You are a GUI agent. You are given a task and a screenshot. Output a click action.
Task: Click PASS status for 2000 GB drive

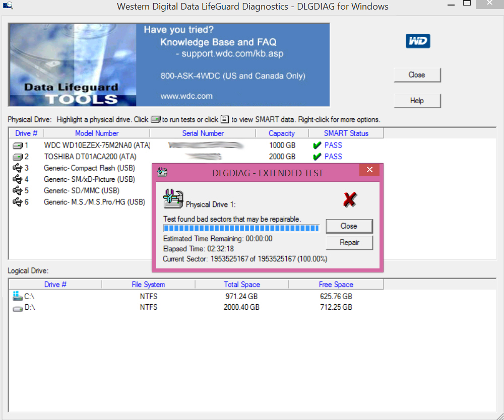click(333, 157)
